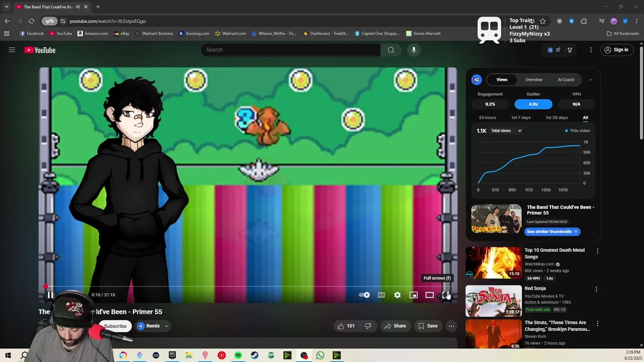The image size is (644, 362).
Task: Open options for Death Metal Songs video
Action: click(x=598, y=251)
